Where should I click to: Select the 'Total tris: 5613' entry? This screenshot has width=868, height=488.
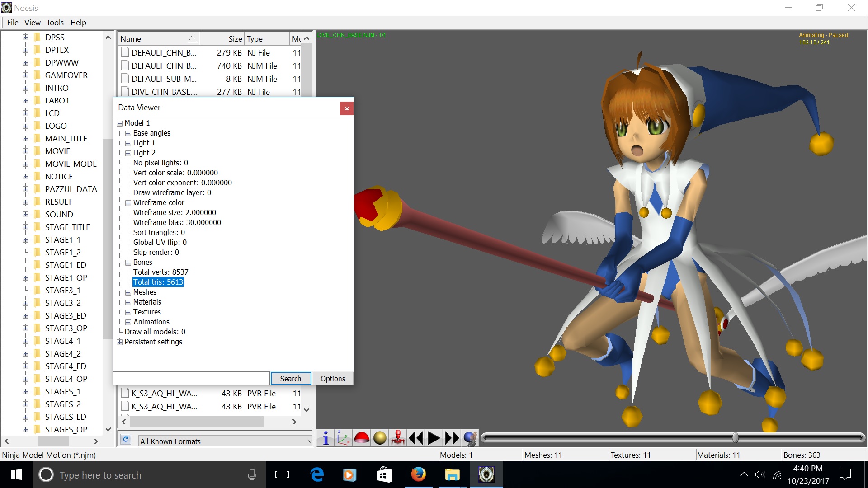[x=158, y=282]
